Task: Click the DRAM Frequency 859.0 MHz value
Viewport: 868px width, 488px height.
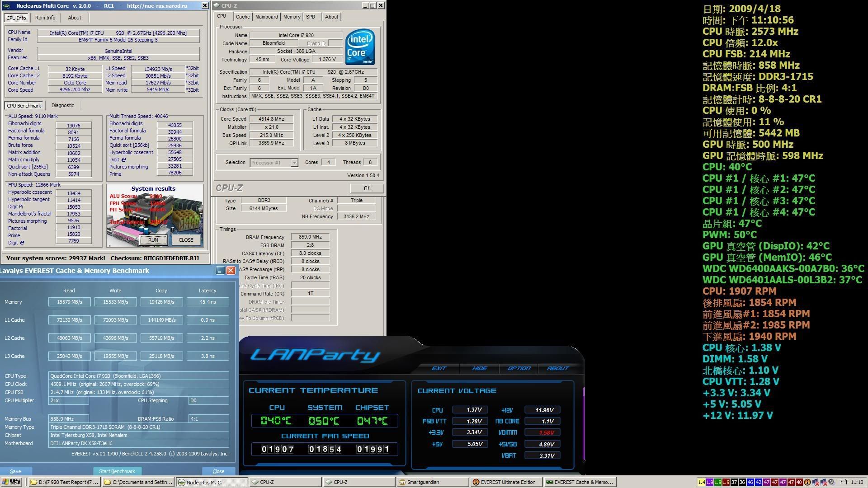Action: point(310,237)
